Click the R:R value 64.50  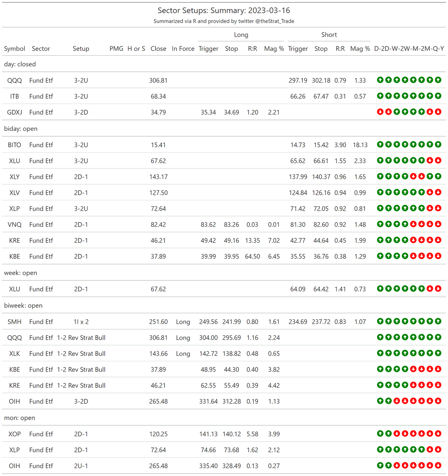coord(252,256)
